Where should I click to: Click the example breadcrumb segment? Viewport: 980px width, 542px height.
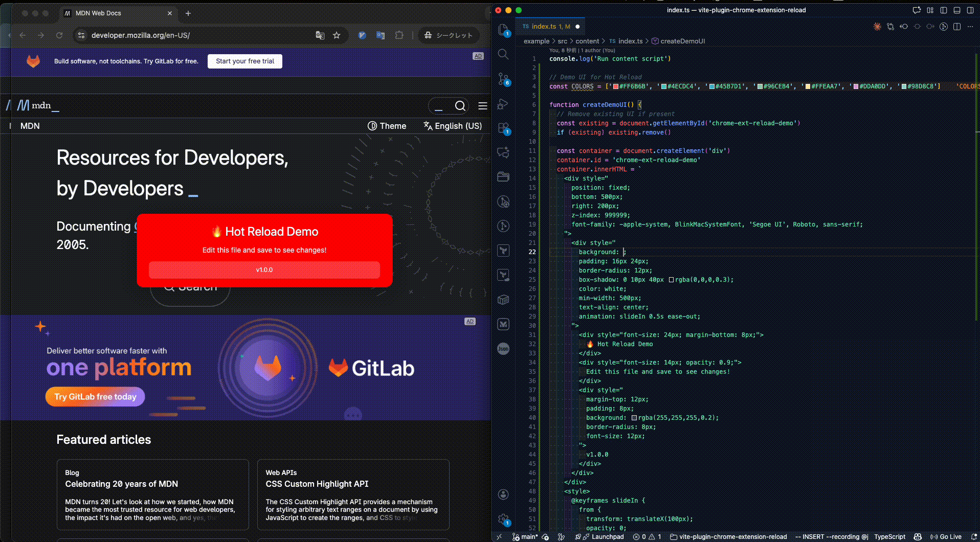536,41
